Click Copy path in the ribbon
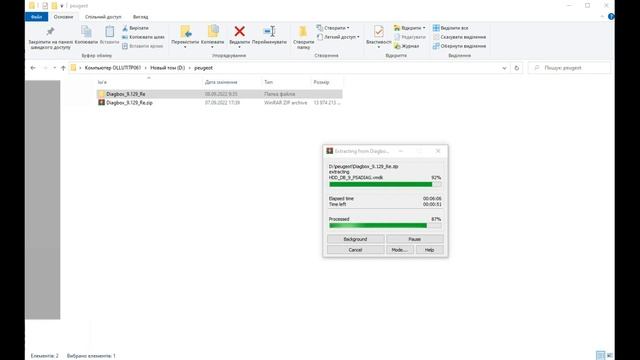 143,37
